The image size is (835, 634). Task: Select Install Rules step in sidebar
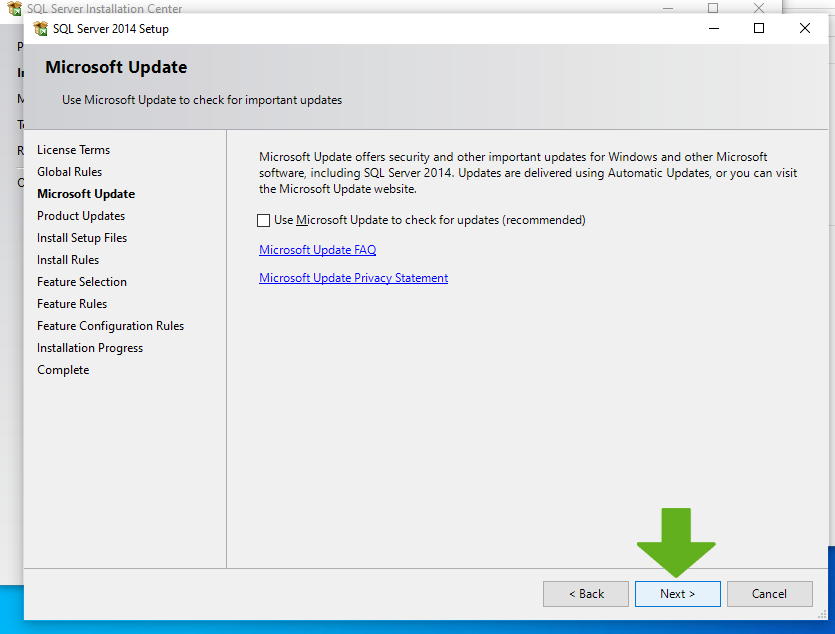[x=68, y=260]
